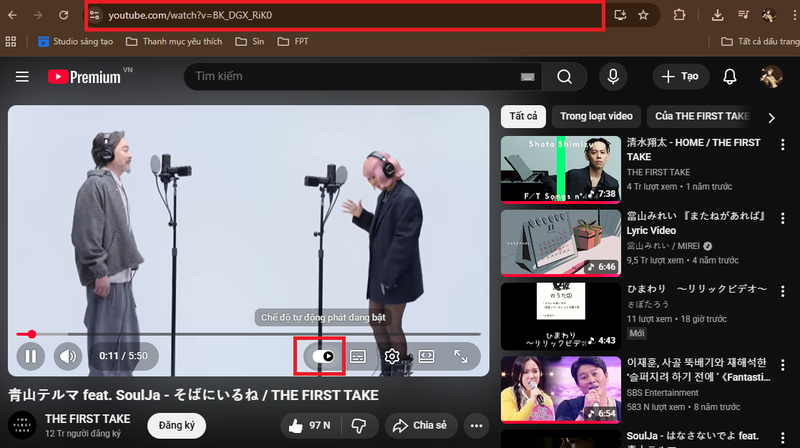Screen dimensions: 800x448
Task: Click the 0:11 / 5:50 time display
Action: click(x=123, y=356)
